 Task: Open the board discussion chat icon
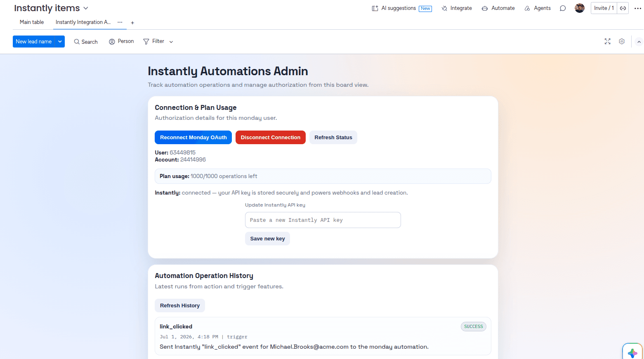pos(563,8)
